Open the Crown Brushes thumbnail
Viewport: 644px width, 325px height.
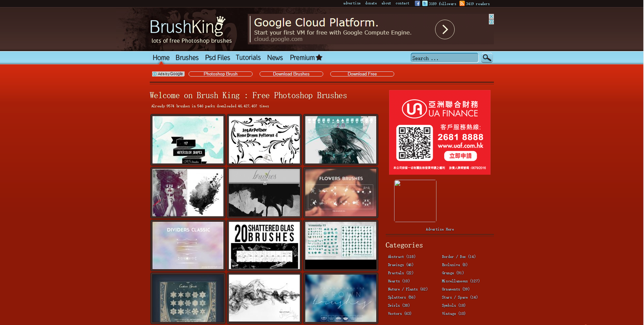[341, 298]
